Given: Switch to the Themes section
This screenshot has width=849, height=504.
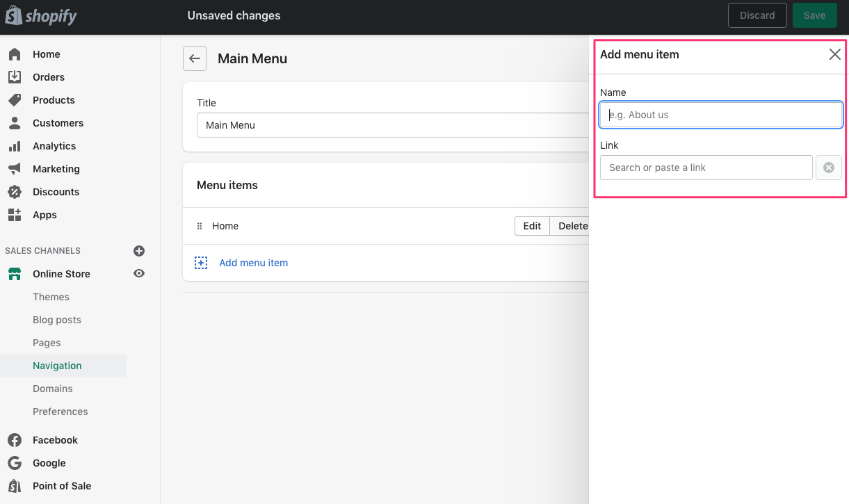Looking at the screenshot, I should (x=51, y=297).
